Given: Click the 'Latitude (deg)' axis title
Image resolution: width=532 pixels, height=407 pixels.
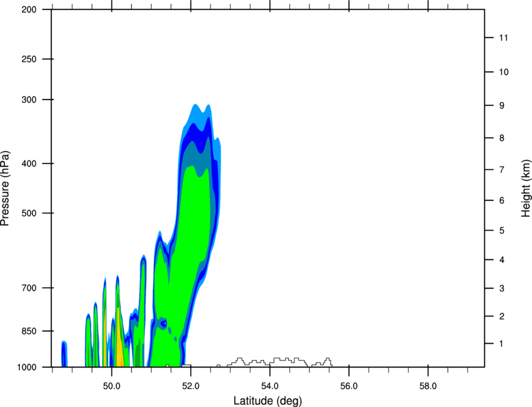Looking at the screenshot, I should (x=268, y=401).
